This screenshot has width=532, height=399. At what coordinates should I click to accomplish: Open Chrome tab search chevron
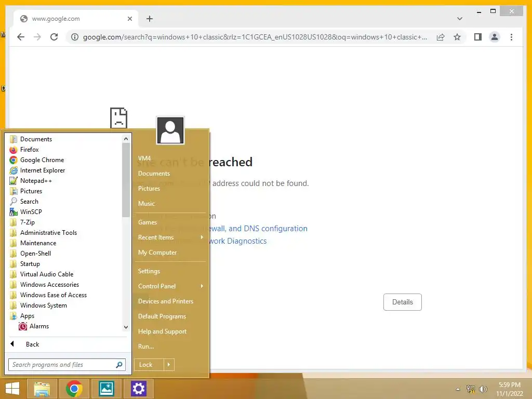coord(460,19)
